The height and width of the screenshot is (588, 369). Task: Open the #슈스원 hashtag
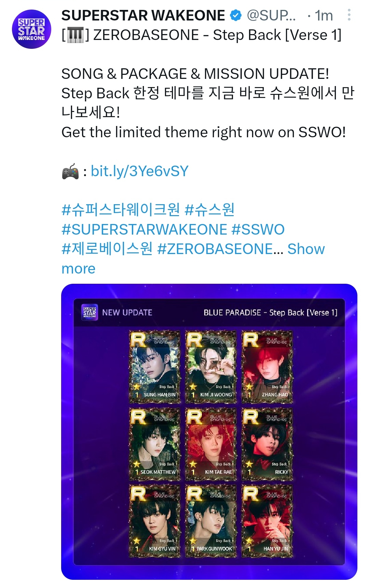(209, 210)
